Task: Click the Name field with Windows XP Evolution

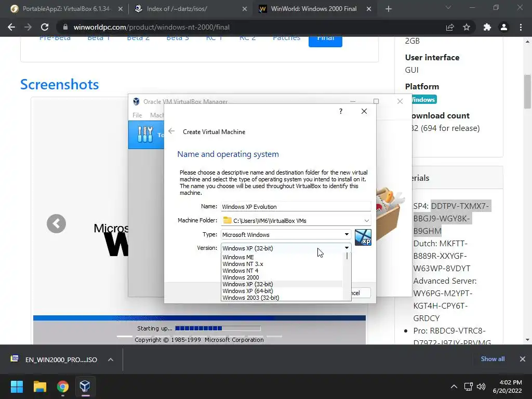Action: coord(296,207)
